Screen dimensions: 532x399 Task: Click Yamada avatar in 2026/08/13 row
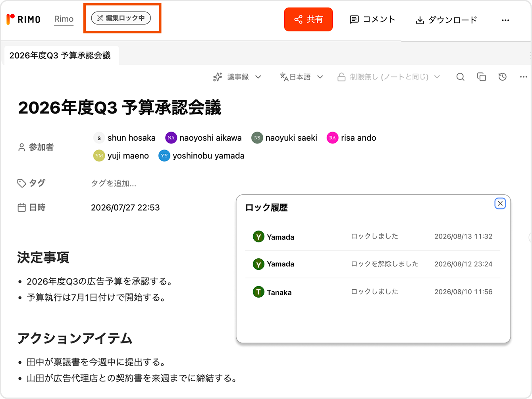258,237
